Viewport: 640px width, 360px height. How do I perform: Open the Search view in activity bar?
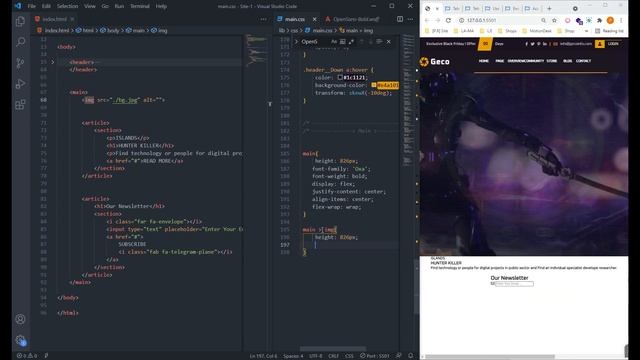(20, 42)
